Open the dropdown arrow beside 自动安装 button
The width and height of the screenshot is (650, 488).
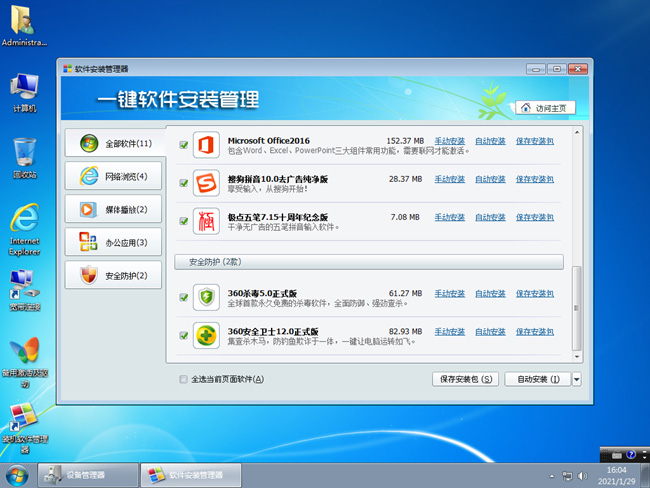click(x=576, y=379)
